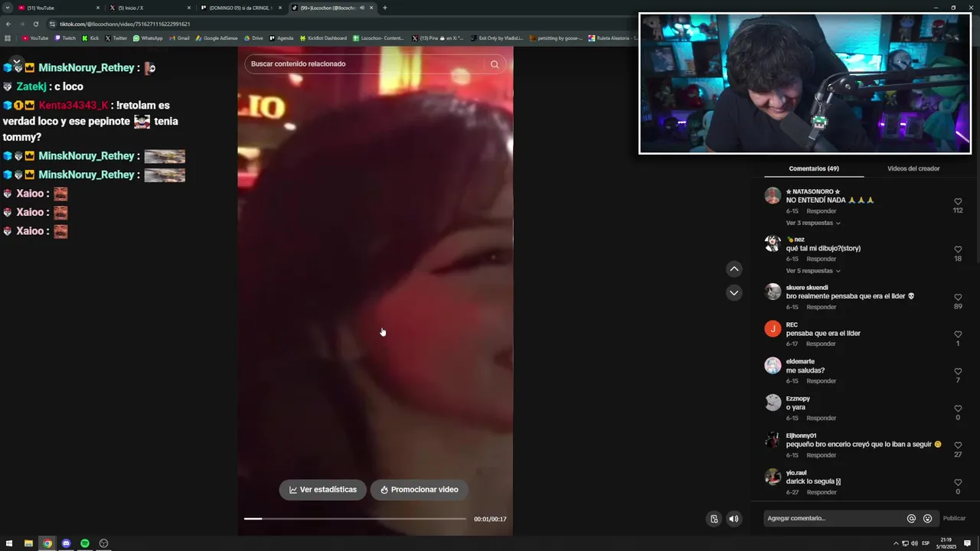Open the WhatsApp bookmark

pyautogui.click(x=148, y=38)
